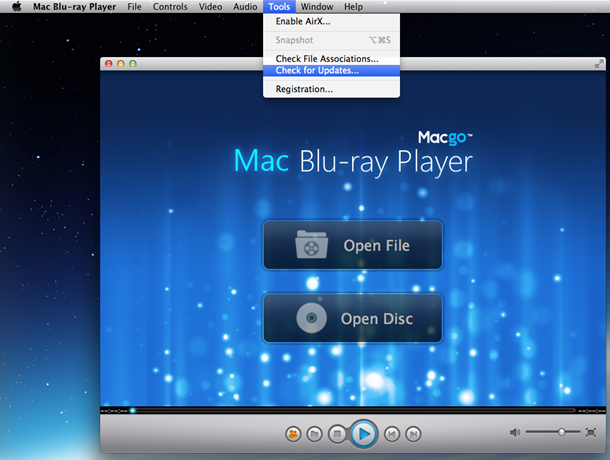Adjust the volume slider
The width and height of the screenshot is (610, 460).
click(x=562, y=432)
